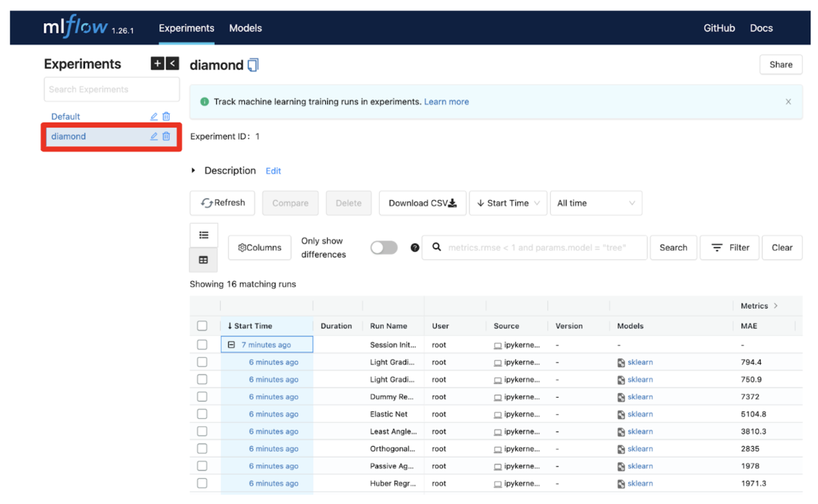Click the Delete runs button
This screenshot has height=504, width=818.
pos(348,203)
